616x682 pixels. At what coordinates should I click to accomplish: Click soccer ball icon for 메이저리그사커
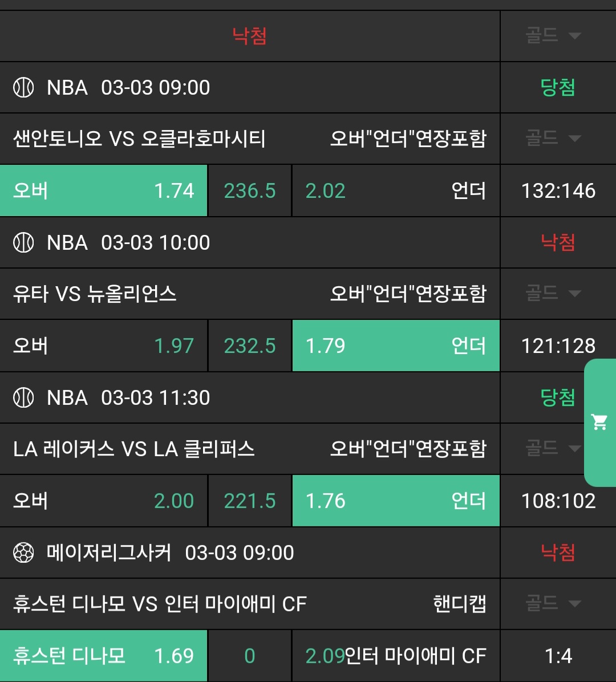(23, 553)
